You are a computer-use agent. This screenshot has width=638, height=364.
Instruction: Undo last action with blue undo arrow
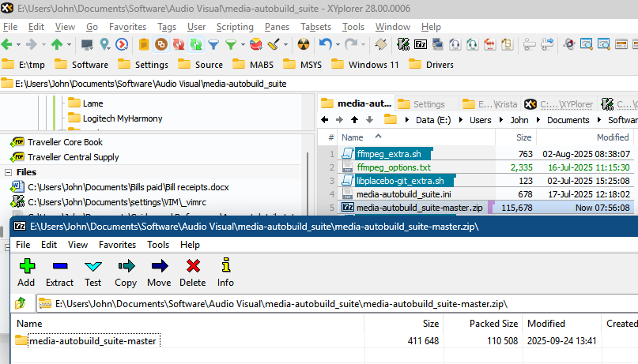[x=325, y=44]
